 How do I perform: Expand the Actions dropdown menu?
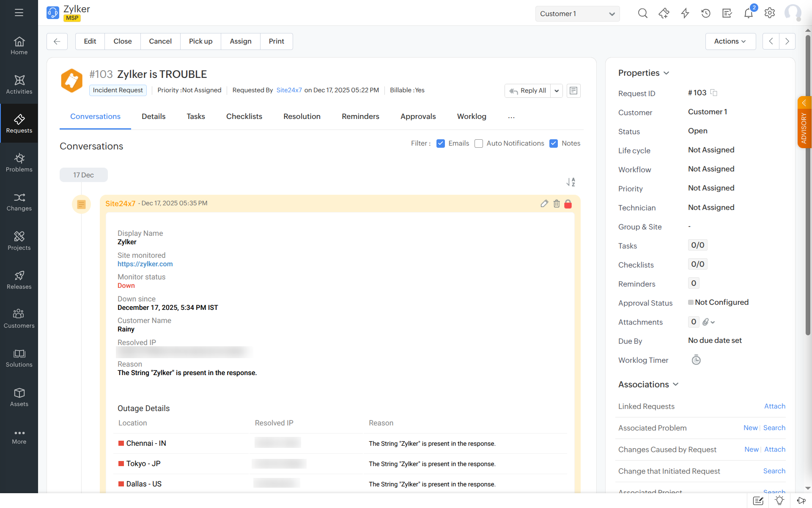click(730, 41)
